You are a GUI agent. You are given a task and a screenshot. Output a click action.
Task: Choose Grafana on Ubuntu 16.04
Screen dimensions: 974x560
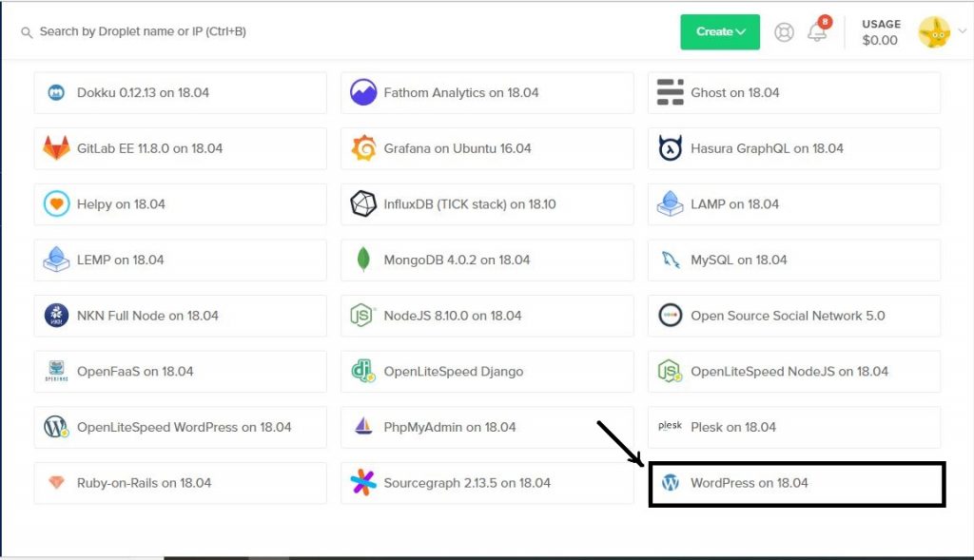click(x=487, y=148)
